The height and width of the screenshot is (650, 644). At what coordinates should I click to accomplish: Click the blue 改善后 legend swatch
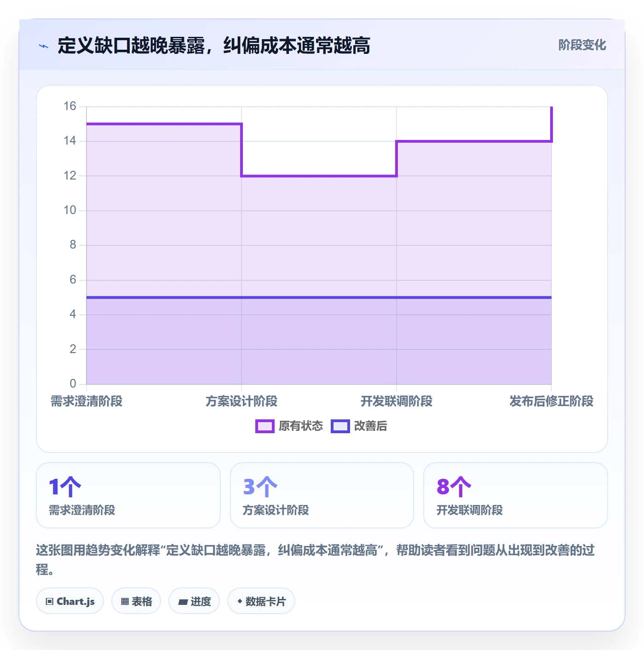(x=340, y=426)
